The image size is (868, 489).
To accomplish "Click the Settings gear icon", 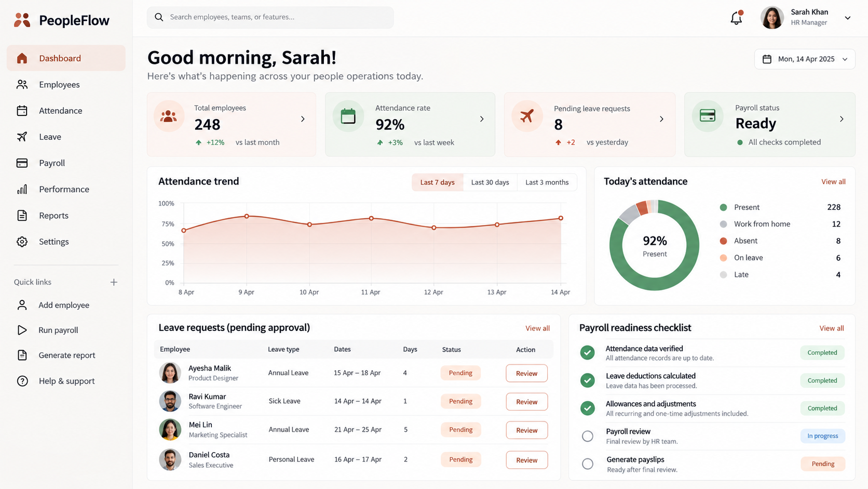I will [22, 242].
